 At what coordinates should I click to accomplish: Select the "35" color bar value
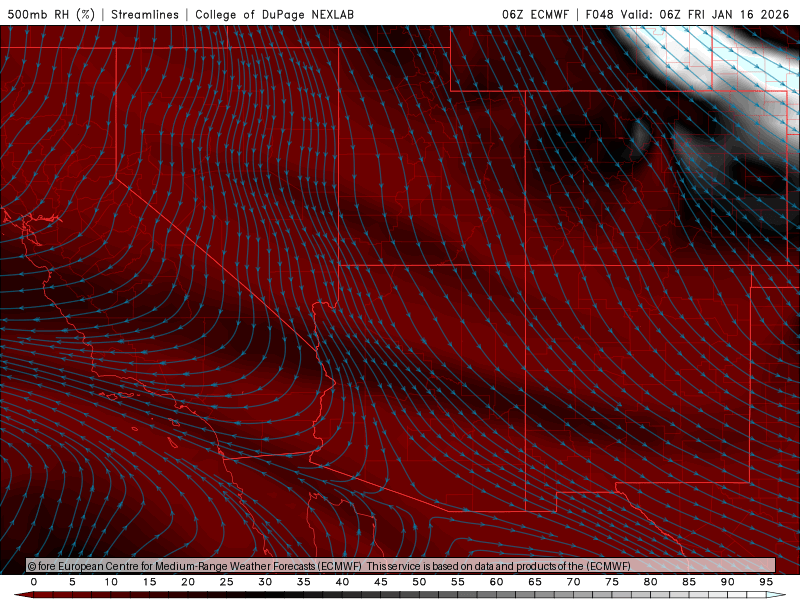[304, 582]
